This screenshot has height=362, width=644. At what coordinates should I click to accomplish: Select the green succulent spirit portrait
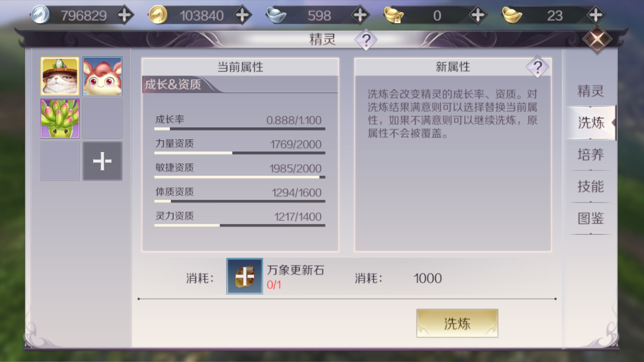click(60, 119)
